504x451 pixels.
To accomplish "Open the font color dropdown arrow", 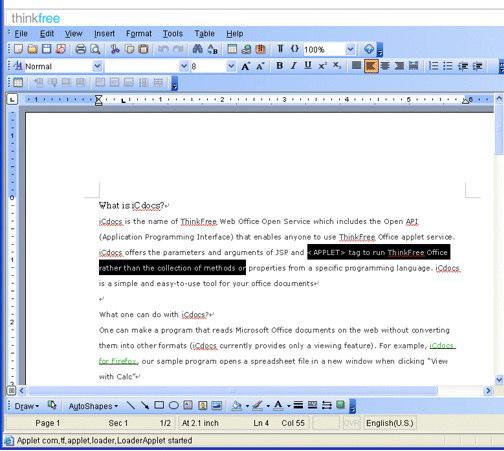I will (x=289, y=406).
